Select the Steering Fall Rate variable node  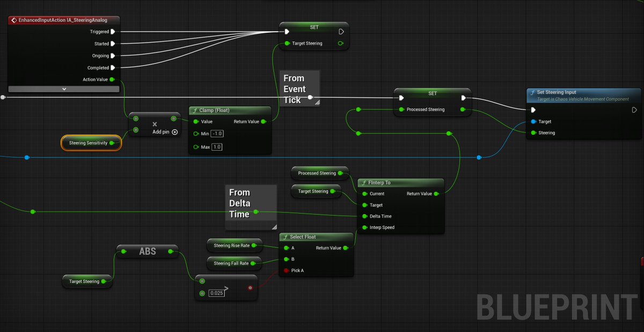[x=235, y=263]
